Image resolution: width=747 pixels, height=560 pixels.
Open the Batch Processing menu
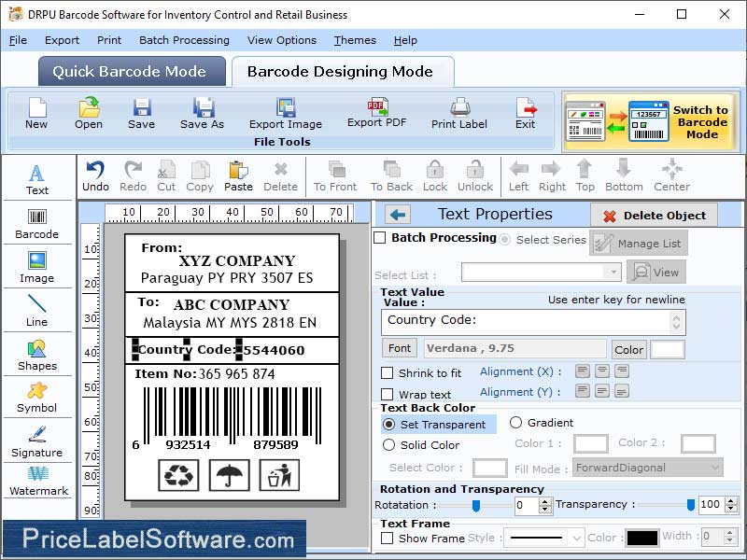[184, 40]
